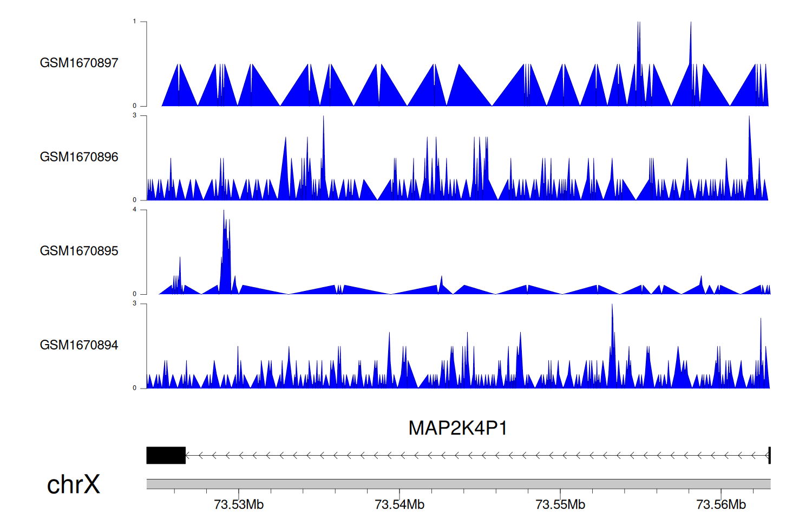Click the gray chromosome ideogram bar
The width and height of the screenshot is (812, 531).
point(458,484)
